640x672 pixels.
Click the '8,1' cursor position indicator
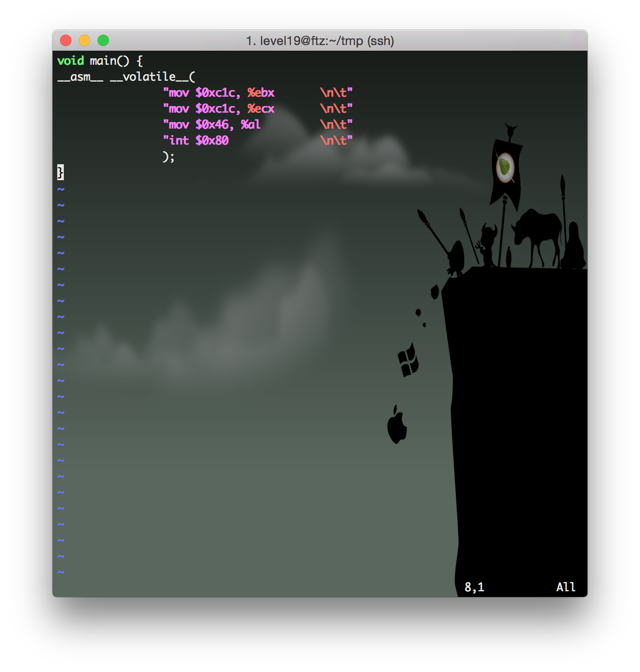[474, 587]
